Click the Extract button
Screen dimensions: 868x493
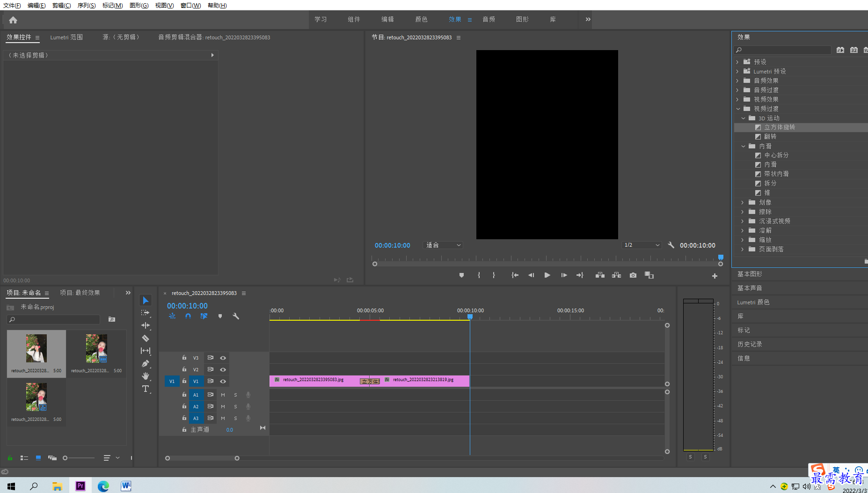pos(616,275)
